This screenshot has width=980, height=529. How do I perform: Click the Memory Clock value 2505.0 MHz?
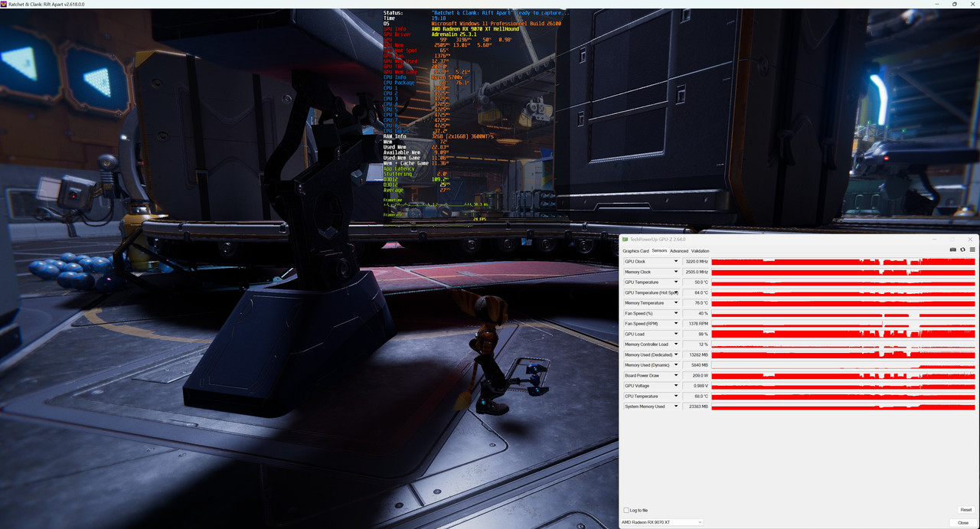click(x=696, y=272)
